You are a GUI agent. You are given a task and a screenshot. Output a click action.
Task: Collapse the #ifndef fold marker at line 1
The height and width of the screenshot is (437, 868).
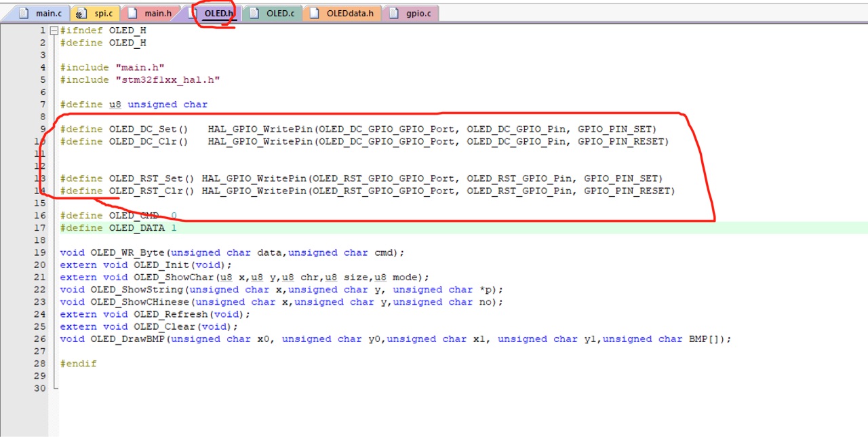point(54,31)
